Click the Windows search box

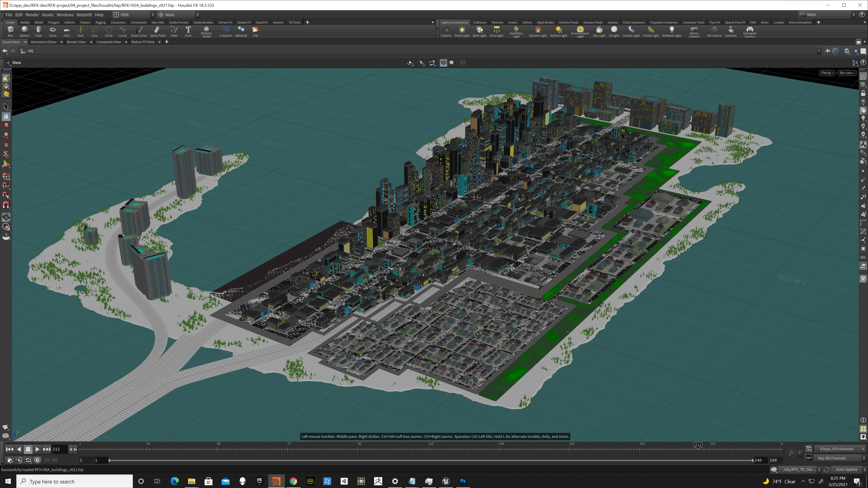point(74,481)
